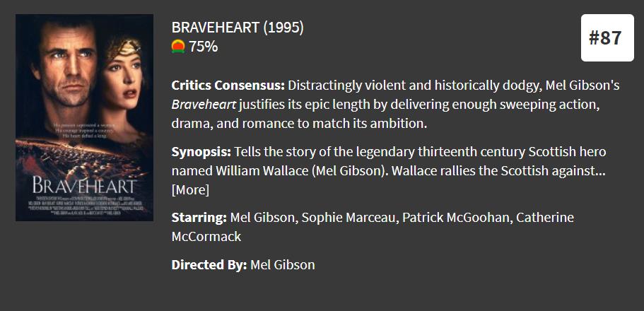Click the BRAVEHEART title text on the poster

click(84, 186)
